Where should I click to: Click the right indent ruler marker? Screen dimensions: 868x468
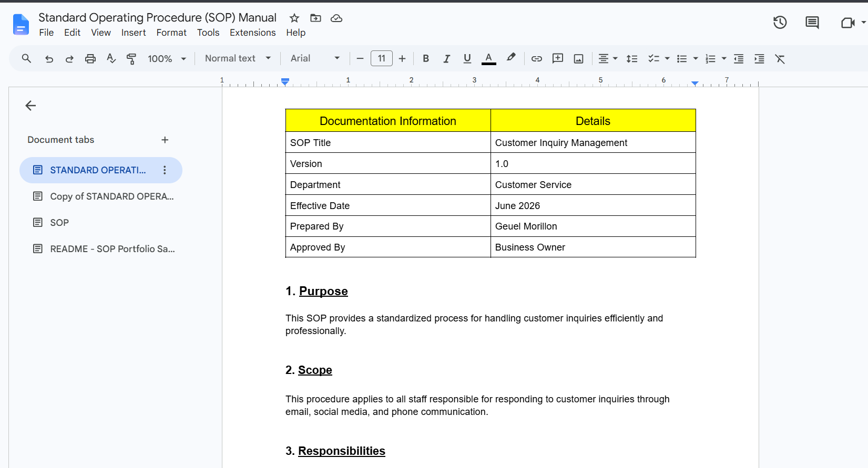pyautogui.click(x=695, y=83)
